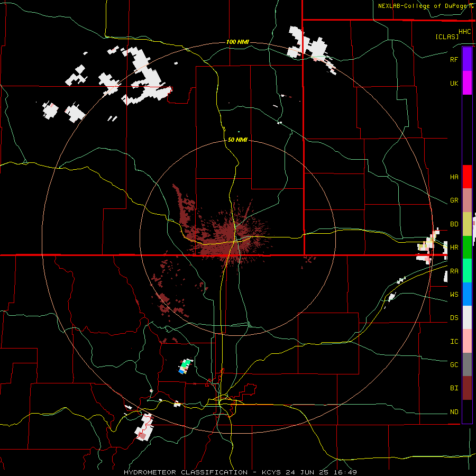Select the light pink IC legend swatch
Image resolution: width=476 pixels, height=476 pixels.
coord(467,341)
